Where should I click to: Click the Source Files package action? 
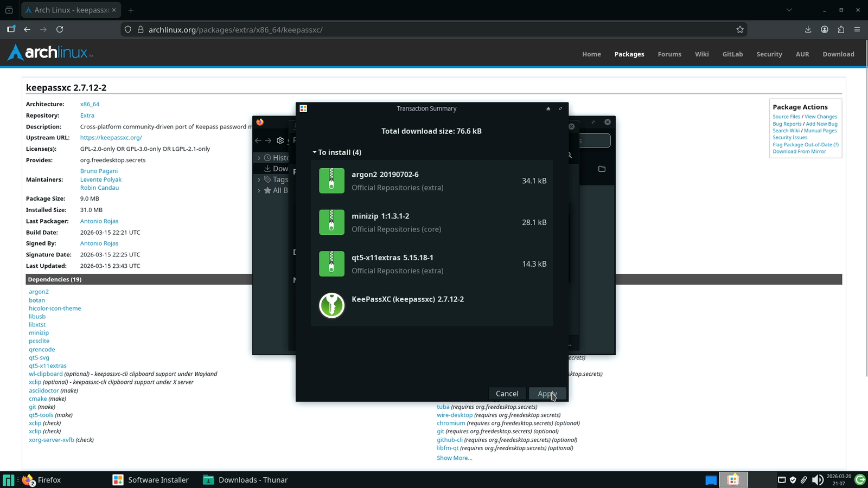786,117
